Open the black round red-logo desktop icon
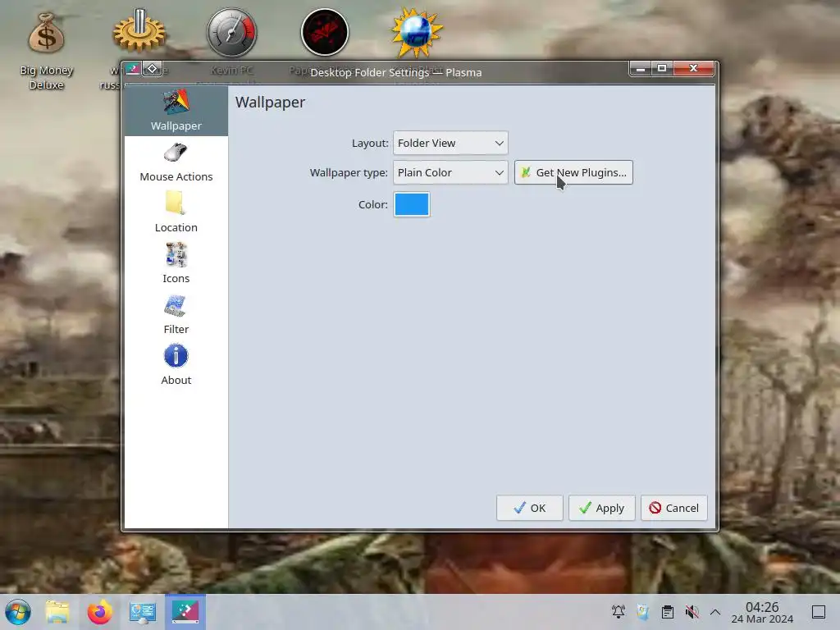The image size is (840, 630). [325, 32]
